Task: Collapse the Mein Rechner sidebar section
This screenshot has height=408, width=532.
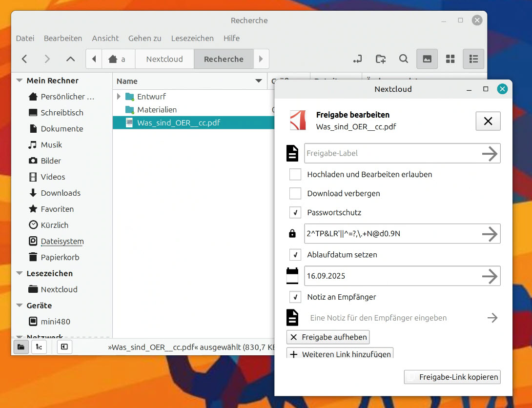Action: coord(20,81)
